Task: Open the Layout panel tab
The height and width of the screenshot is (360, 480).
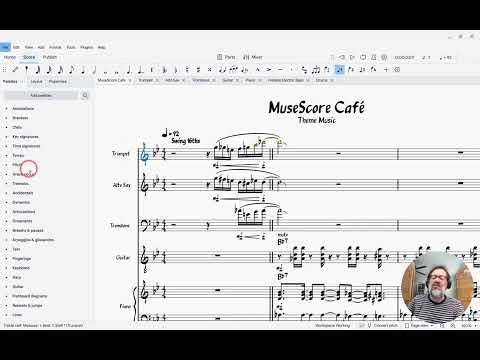Action: point(36,81)
